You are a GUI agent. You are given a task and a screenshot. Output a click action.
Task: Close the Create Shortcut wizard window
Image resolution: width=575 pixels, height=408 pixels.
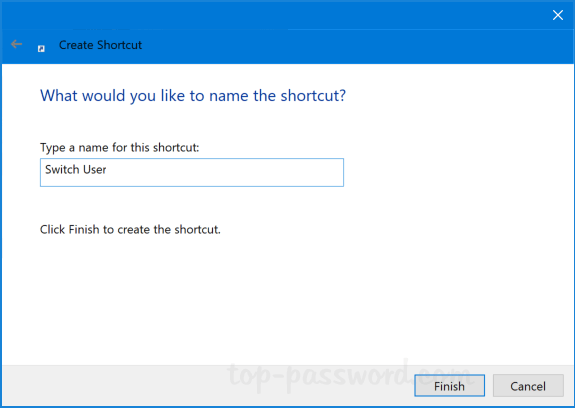pos(558,15)
